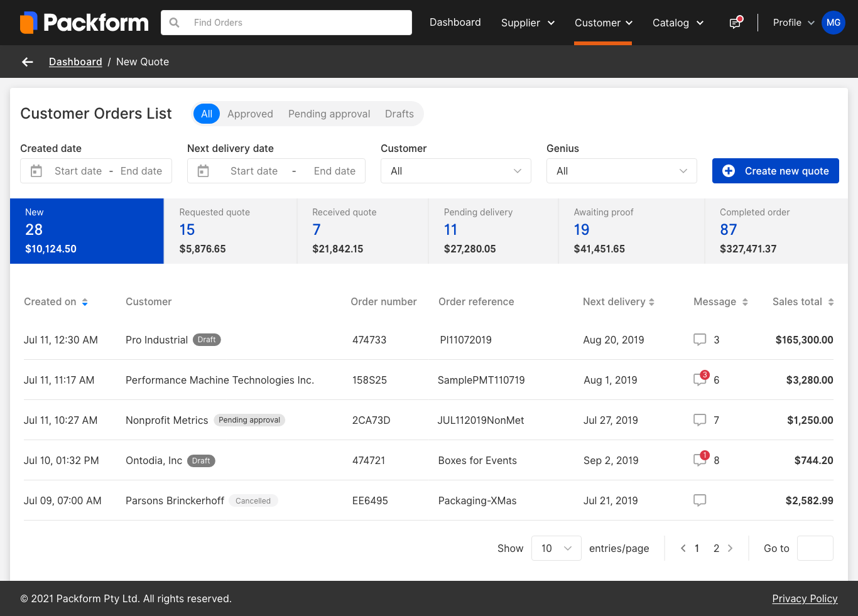Select the Drafts filter tab

(399, 114)
